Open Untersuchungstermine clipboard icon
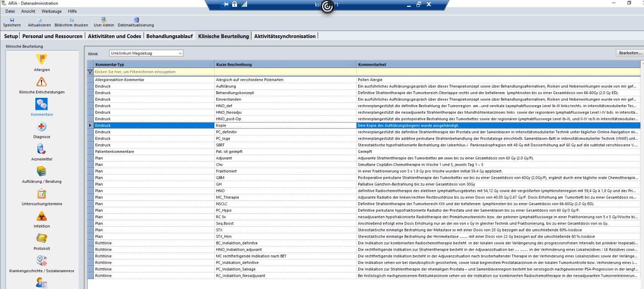Viewport: 644px width, 289px height. (x=41, y=194)
